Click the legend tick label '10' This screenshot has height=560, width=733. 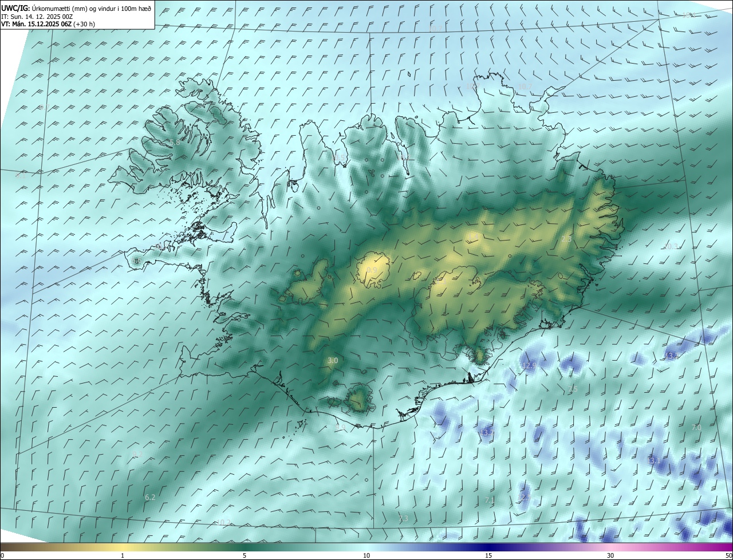[x=366, y=555]
